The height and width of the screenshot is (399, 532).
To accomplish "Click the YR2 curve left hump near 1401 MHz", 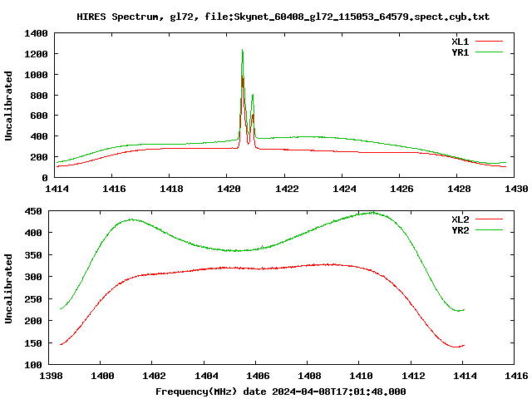I will (x=132, y=219).
